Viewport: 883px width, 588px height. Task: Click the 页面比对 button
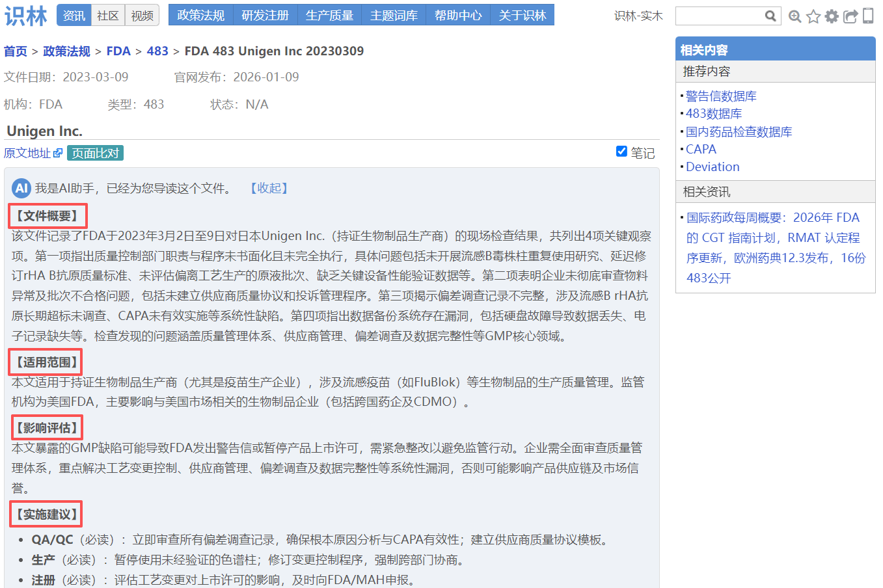(x=95, y=153)
